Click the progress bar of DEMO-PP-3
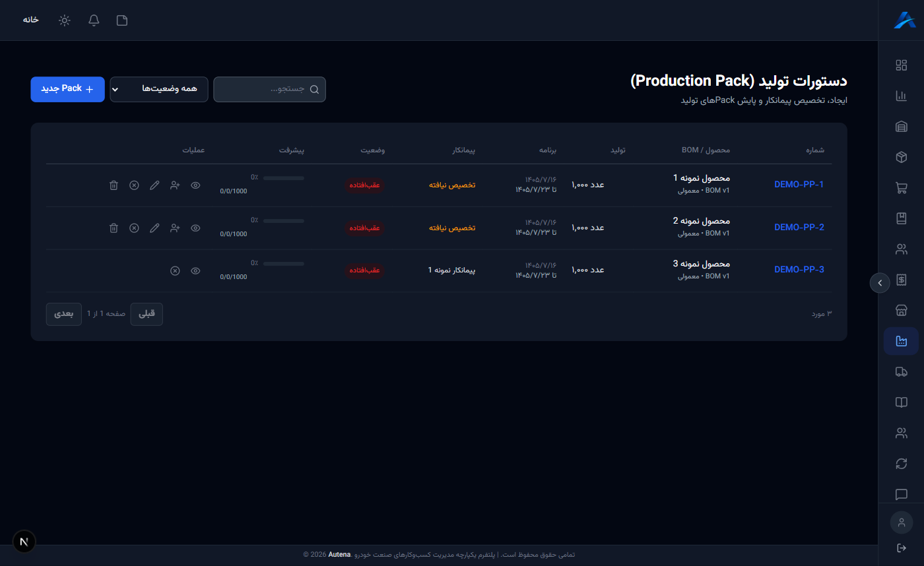Screen dimensions: 924x566 point(284,263)
